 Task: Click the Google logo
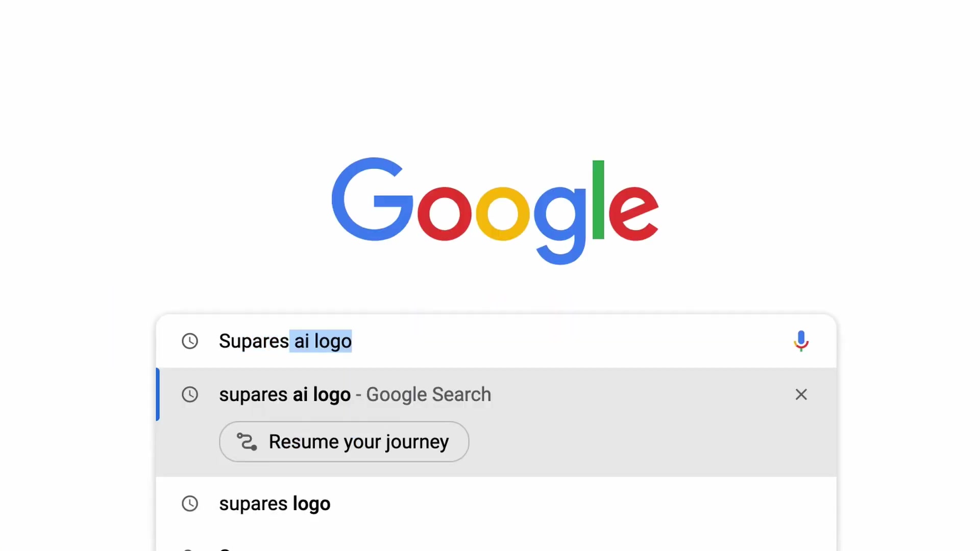[x=495, y=211]
